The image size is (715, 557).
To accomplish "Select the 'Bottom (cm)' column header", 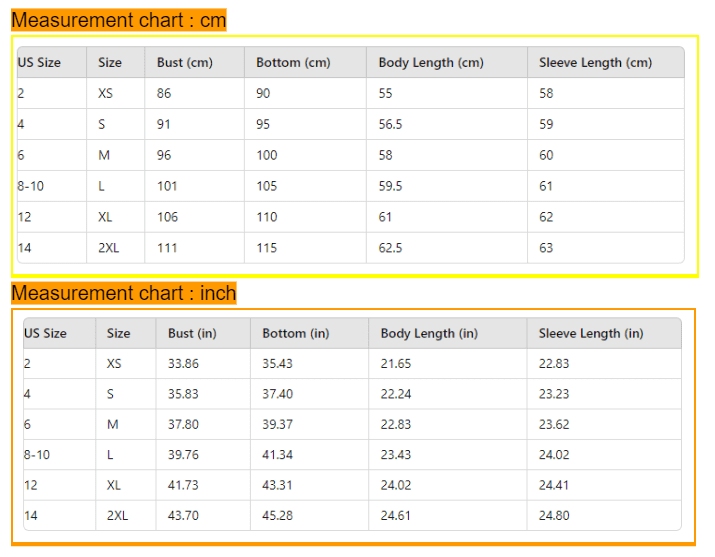I will click(293, 62).
